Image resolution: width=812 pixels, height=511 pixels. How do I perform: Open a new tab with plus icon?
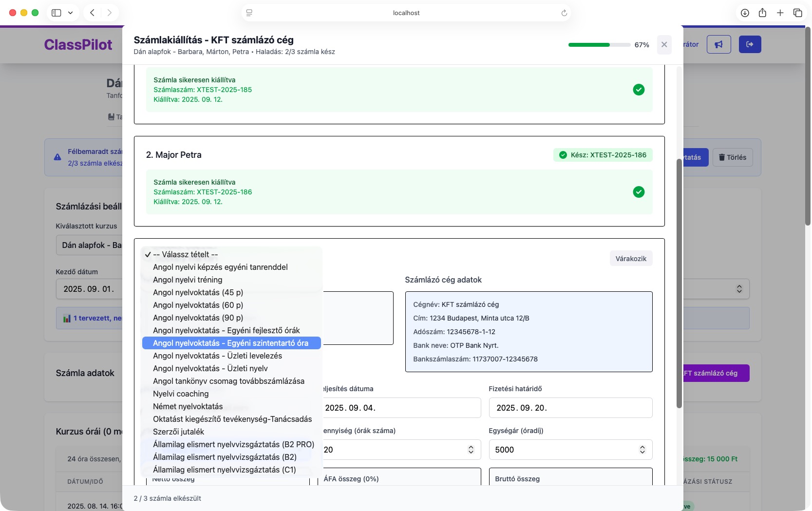click(780, 13)
